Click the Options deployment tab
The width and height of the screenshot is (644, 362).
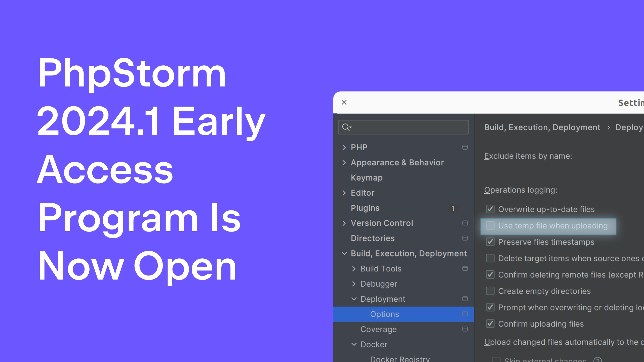384,314
